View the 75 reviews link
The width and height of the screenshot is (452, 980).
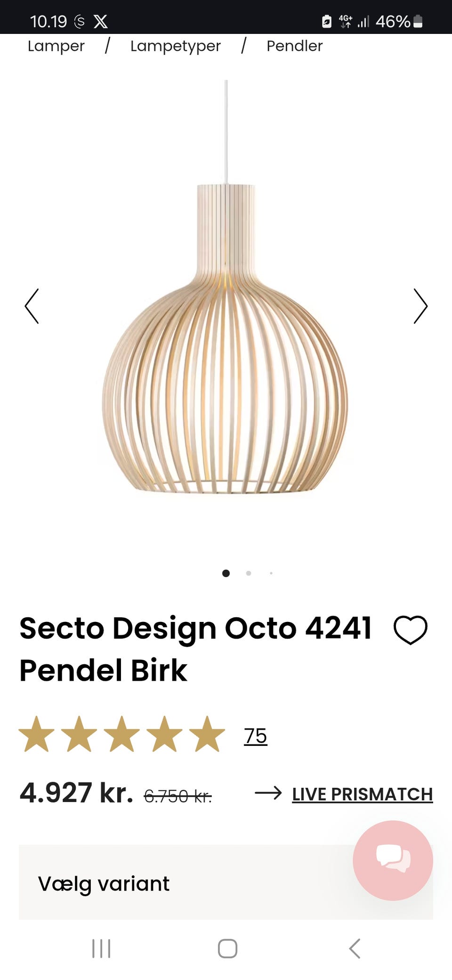tap(256, 735)
